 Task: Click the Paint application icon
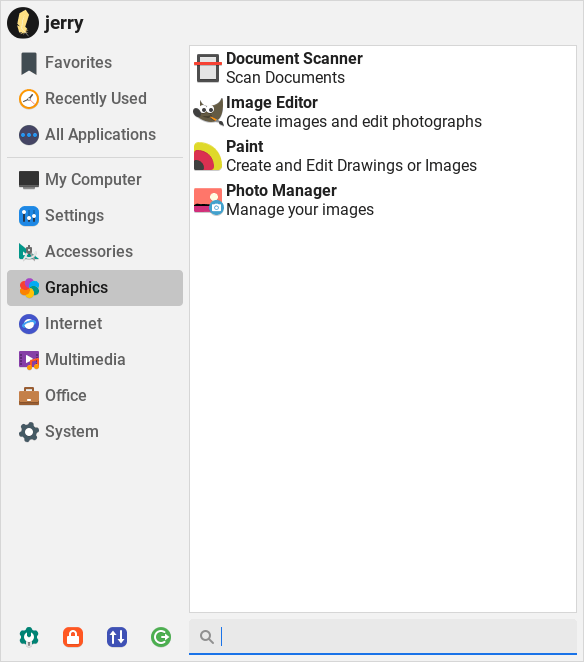[208, 156]
